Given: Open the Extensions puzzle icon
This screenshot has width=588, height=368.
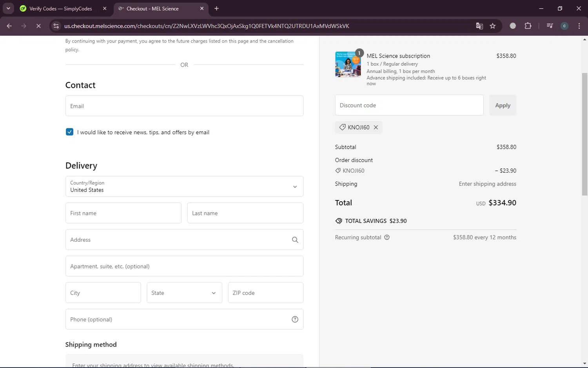Looking at the screenshot, I should pyautogui.click(x=528, y=26).
